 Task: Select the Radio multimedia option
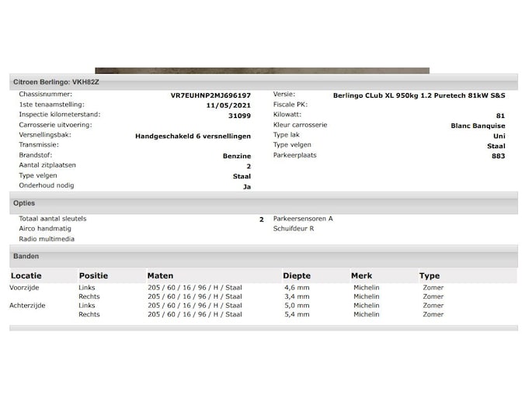point(47,239)
